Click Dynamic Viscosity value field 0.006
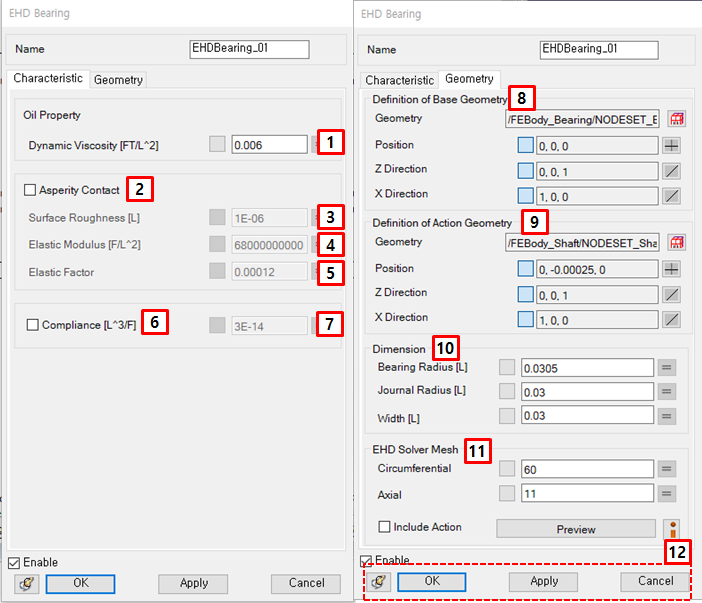The height and width of the screenshot is (603, 702). (269, 145)
